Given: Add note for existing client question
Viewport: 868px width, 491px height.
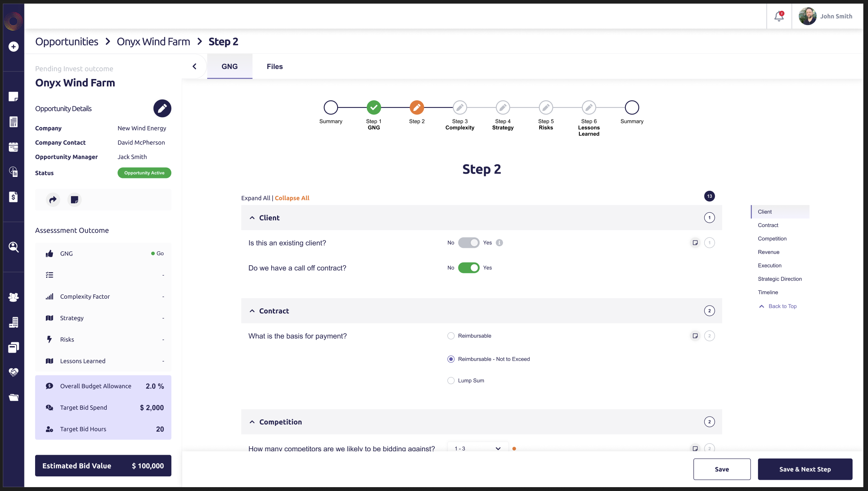Looking at the screenshot, I should click(695, 243).
